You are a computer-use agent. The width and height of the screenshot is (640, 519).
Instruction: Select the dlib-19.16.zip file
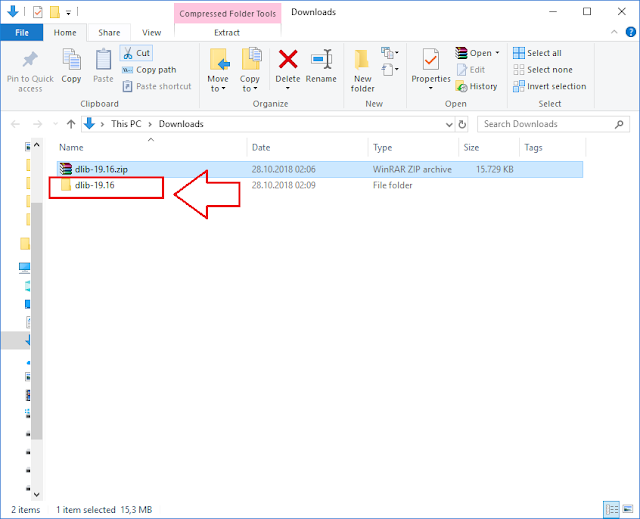(x=319, y=169)
